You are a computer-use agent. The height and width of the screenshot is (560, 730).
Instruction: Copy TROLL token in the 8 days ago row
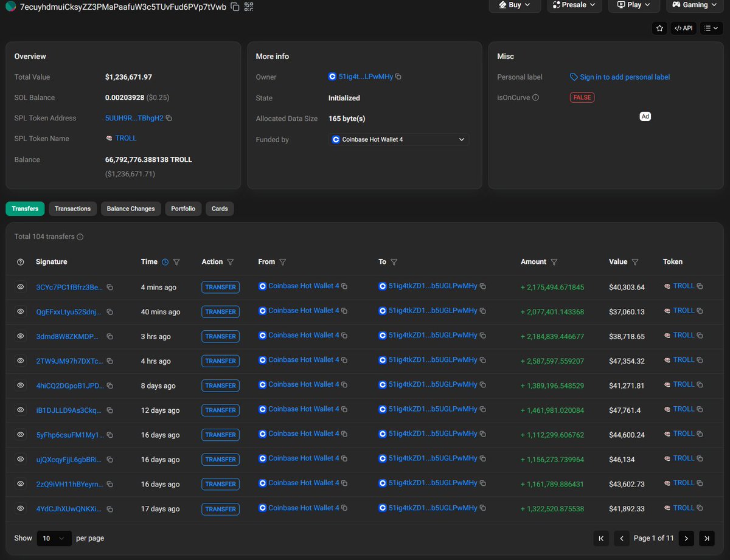click(x=700, y=385)
